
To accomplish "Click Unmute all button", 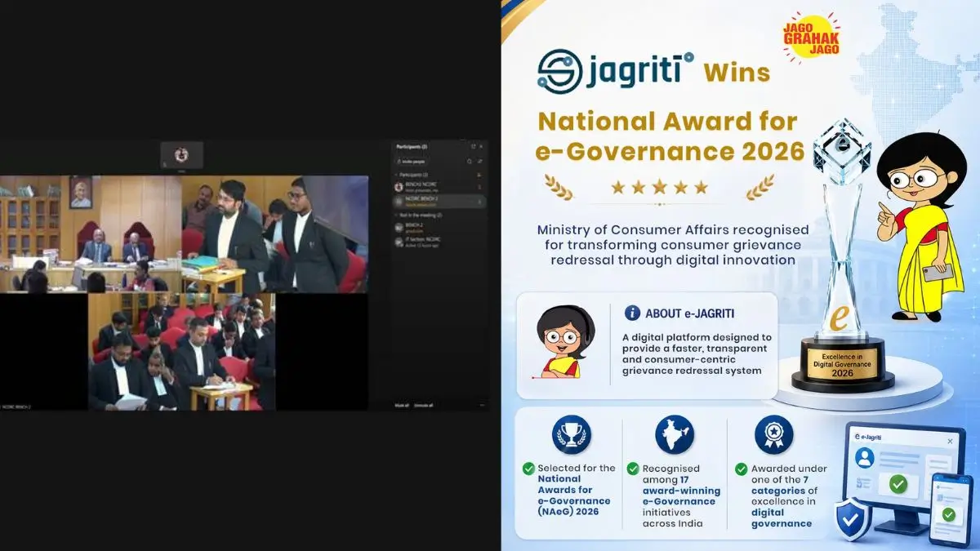I will tap(423, 405).
